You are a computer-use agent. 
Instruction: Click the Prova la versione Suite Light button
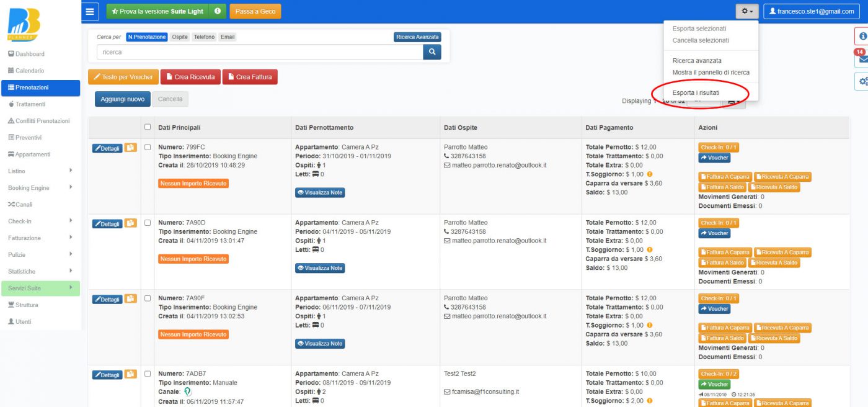pos(158,11)
